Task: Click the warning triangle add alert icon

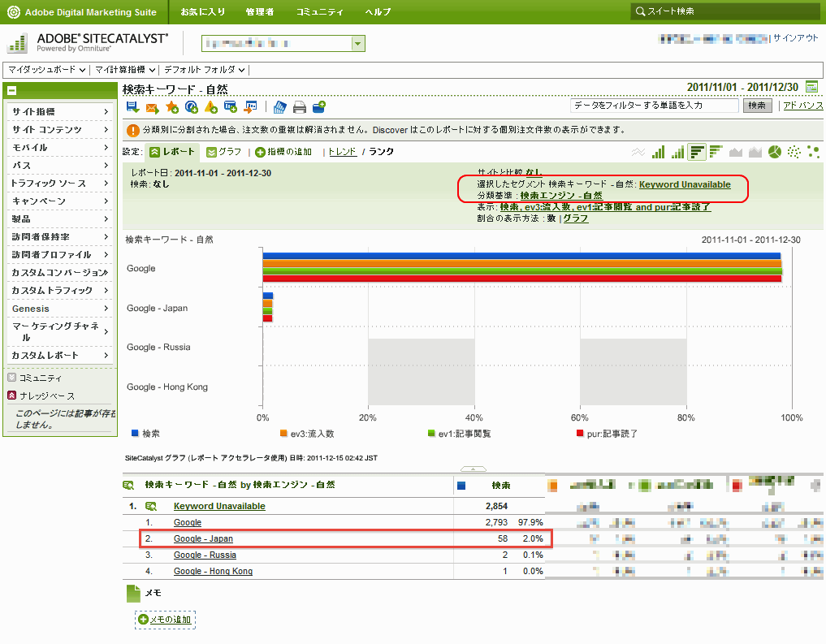Action: pyautogui.click(x=210, y=107)
